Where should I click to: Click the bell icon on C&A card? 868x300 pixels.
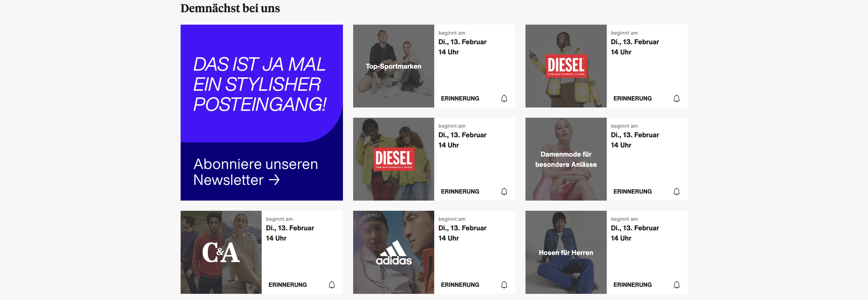[332, 284]
